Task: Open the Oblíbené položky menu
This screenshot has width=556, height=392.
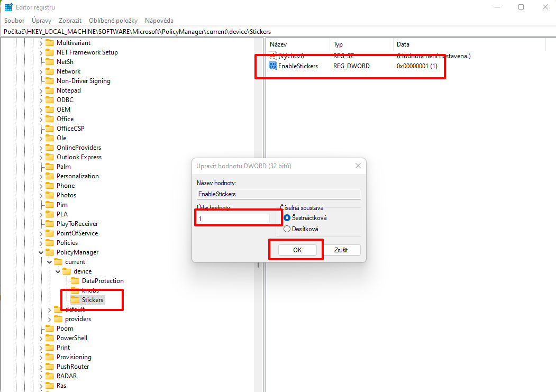Action: (113, 21)
